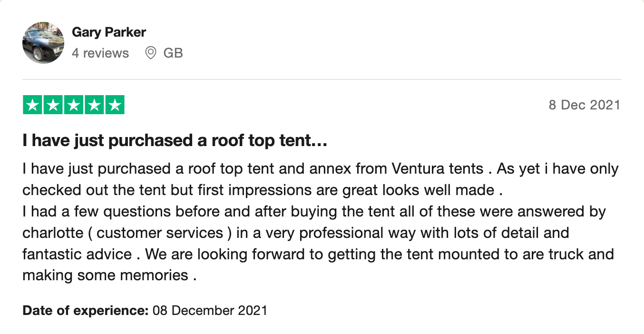Click the fourth green rating star
Image resolution: width=644 pixels, height=334 pixels.
[x=94, y=105]
